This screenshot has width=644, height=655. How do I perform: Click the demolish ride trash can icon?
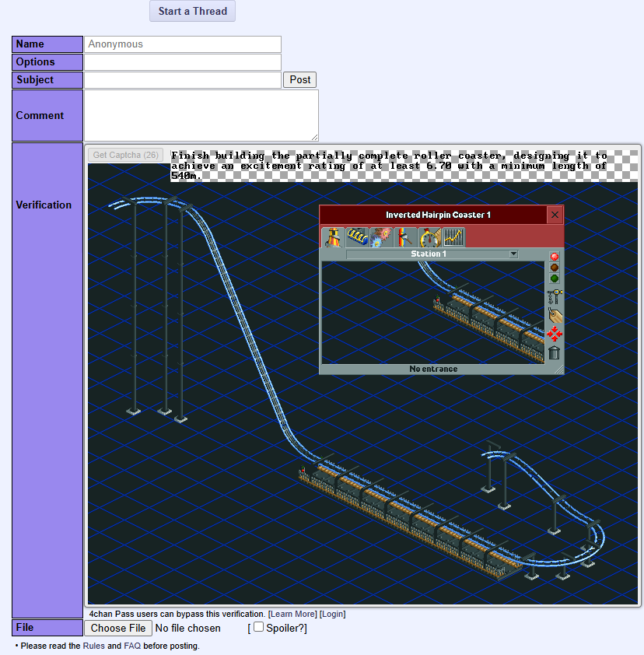[x=555, y=353]
